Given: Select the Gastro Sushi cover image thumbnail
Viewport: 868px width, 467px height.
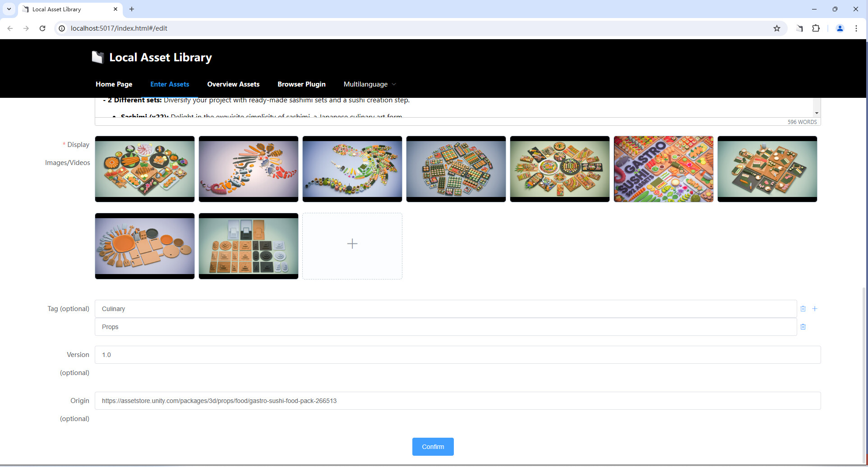Looking at the screenshot, I should [x=664, y=169].
